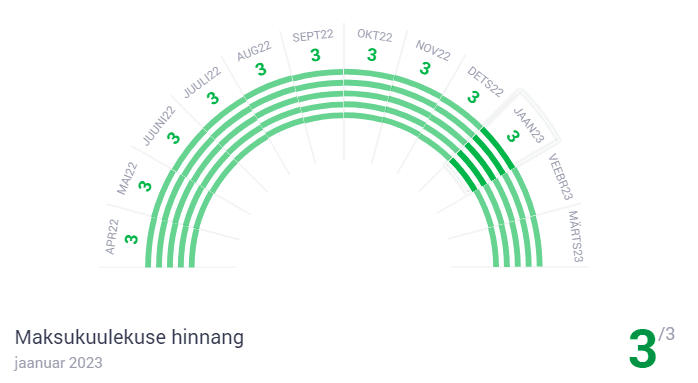
Task: Click the rating 3 beside APR22
Action: (x=131, y=239)
